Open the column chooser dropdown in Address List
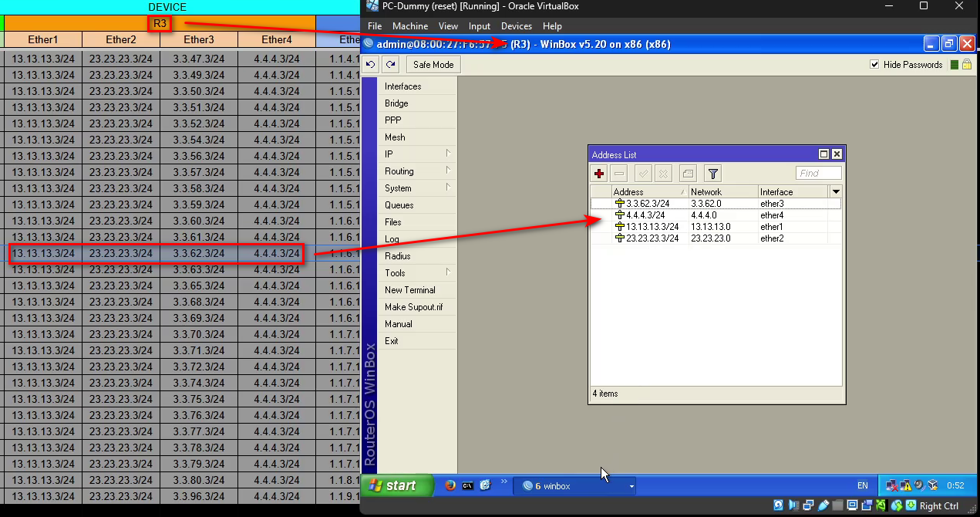 (836, 191)
